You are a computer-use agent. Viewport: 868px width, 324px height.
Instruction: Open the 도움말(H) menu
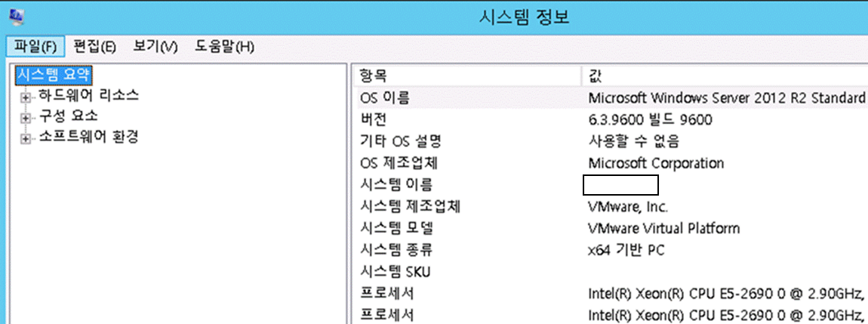tap(224, 47)
